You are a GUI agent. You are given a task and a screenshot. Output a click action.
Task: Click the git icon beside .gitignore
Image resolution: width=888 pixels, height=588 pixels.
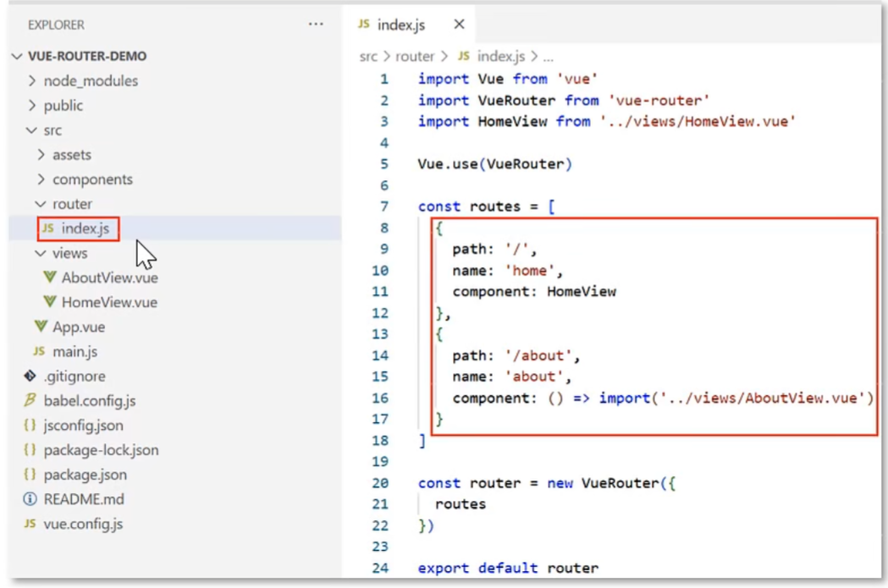coord(30,376)
